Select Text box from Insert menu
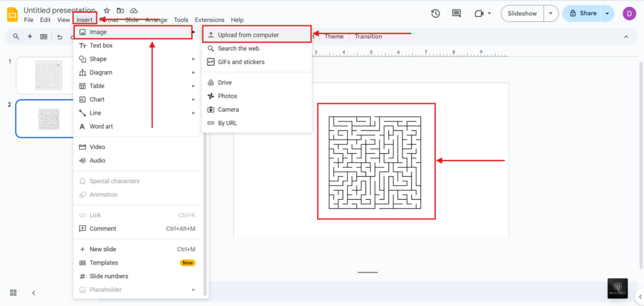This screenshot has height=306, width=644. pyautogui.click(x=101, y=45)
